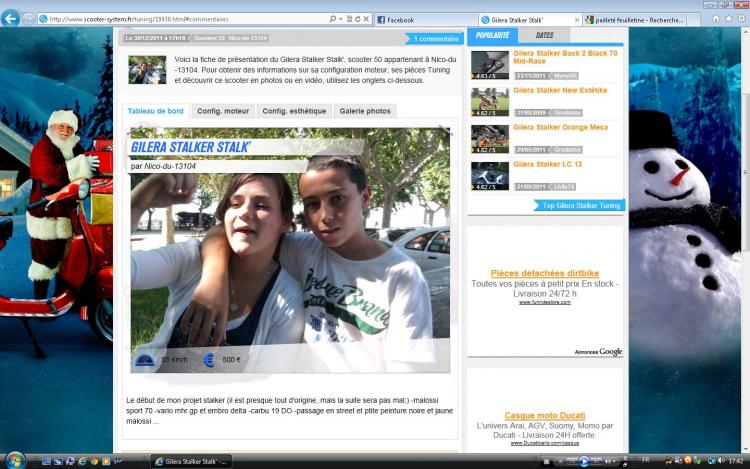Screen dimensions: 750x469
Task: Open the Galerie photos tab
Action: (365, 111)
